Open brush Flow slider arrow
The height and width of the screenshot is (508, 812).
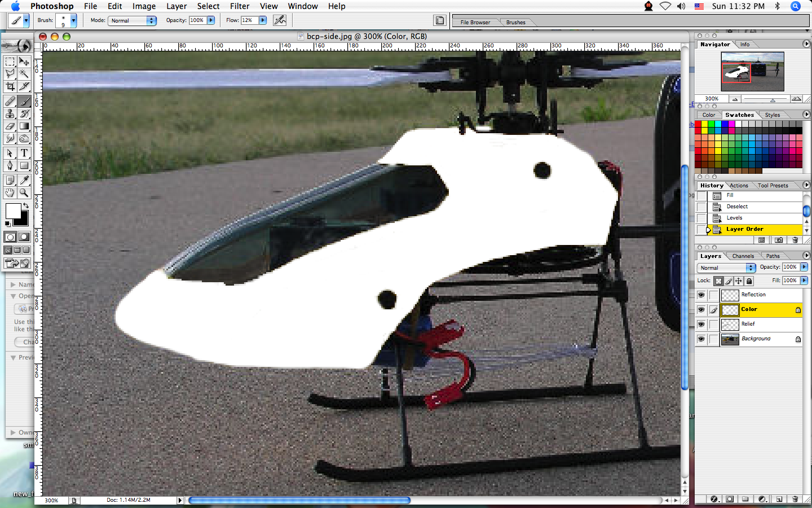pyautogui.click(x=262, y=20)
